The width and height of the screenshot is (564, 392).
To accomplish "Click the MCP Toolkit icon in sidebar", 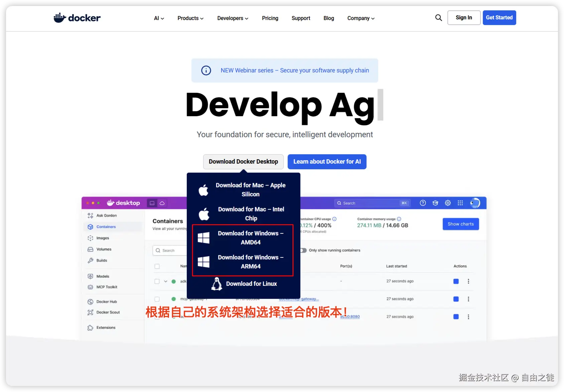I will click(90, 287).
